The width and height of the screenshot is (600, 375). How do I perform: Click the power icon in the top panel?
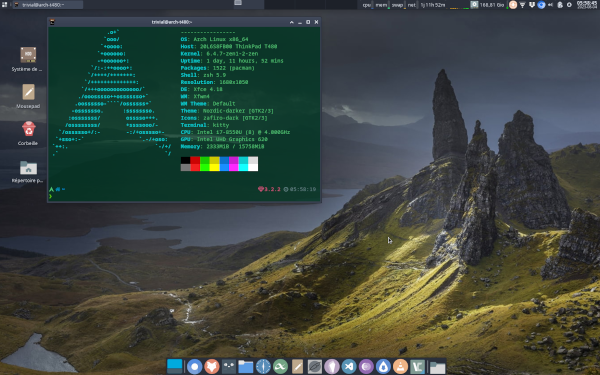[x=569, y=5]
